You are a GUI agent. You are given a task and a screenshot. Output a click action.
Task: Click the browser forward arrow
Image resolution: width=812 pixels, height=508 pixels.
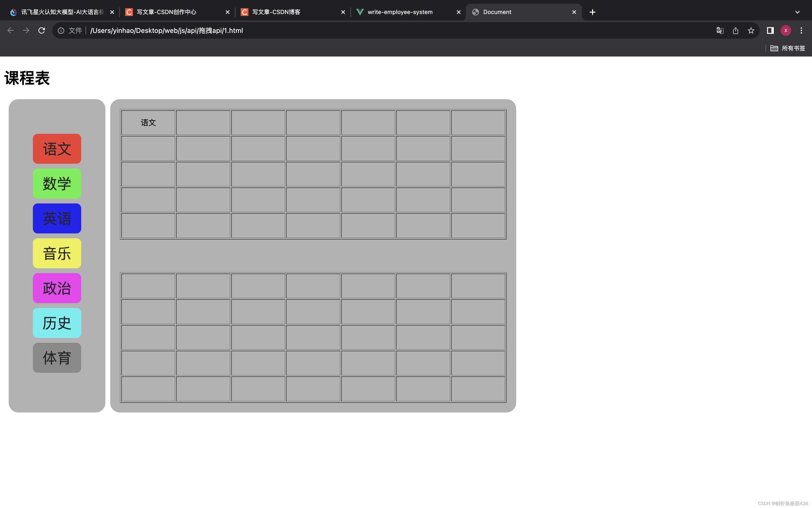coord(26,30)
